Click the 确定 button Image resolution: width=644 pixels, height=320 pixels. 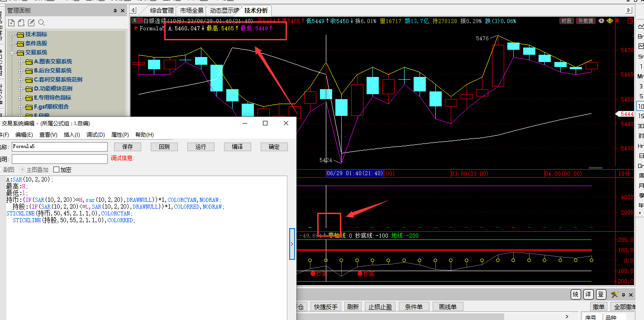point(274,147)
